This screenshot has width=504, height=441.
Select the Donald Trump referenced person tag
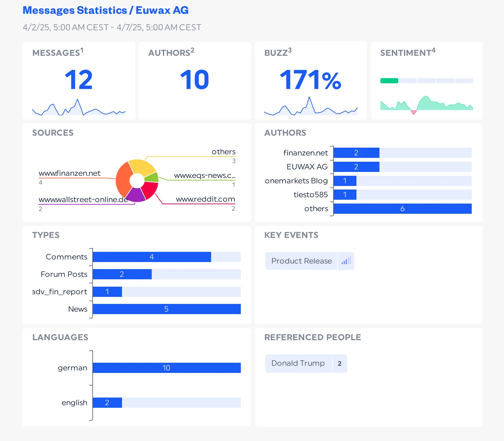point(298,363)
